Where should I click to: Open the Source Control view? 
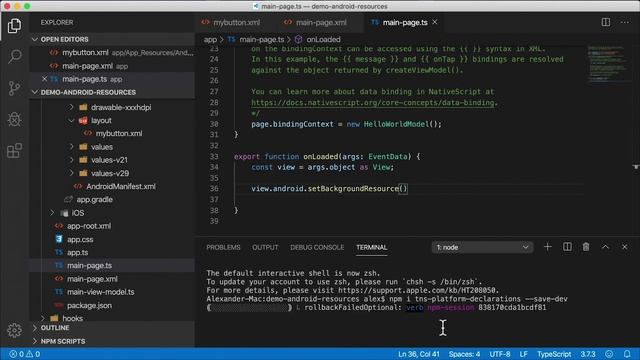click(14, 88)
